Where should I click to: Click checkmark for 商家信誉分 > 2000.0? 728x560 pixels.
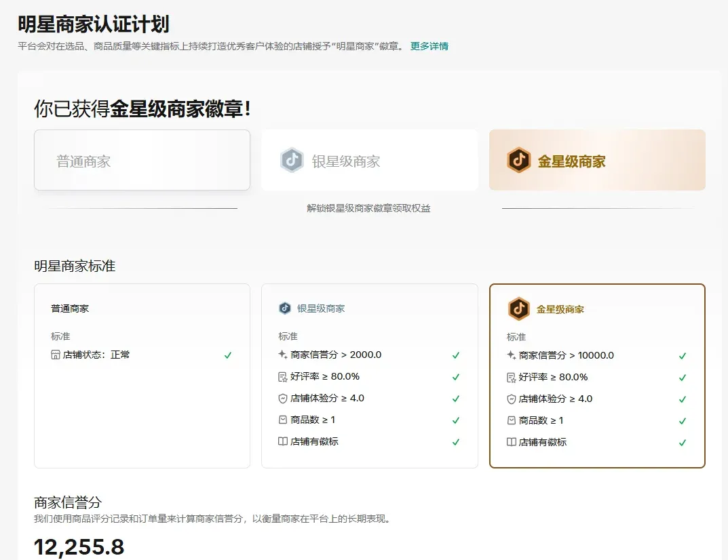[x=456, y=355]
